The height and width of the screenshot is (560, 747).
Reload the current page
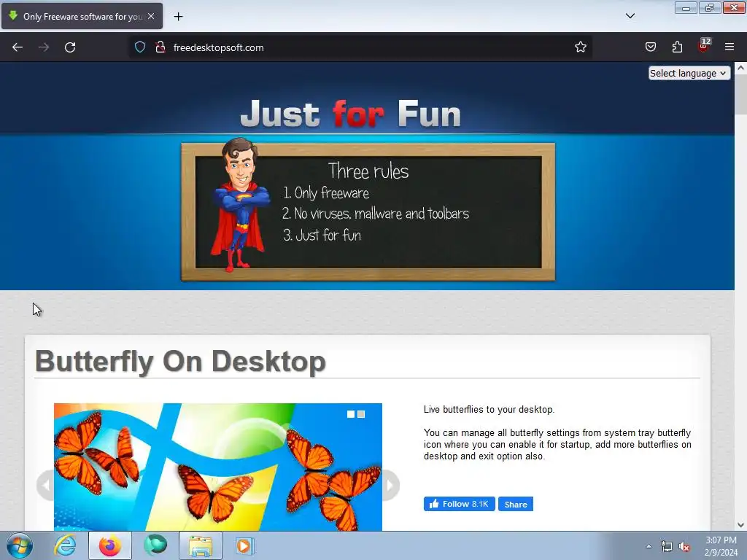(70, 47)
